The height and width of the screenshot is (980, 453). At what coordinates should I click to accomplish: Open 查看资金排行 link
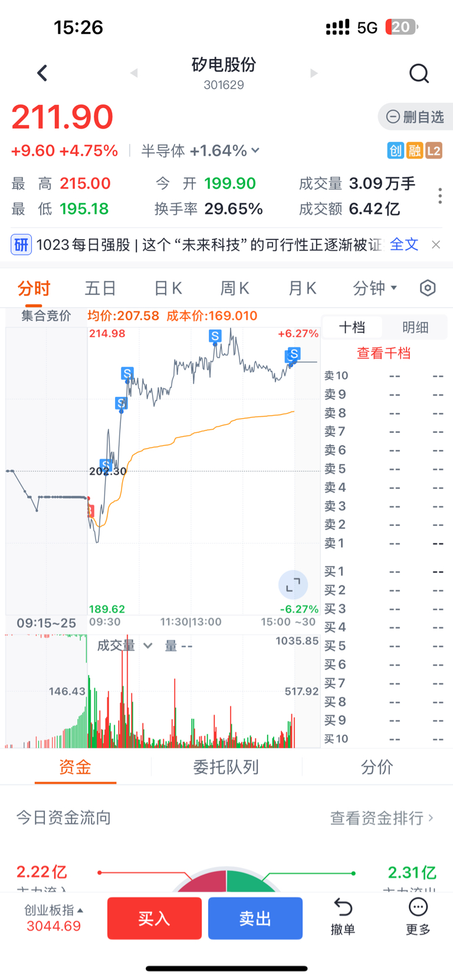click(x=382, y=818)
